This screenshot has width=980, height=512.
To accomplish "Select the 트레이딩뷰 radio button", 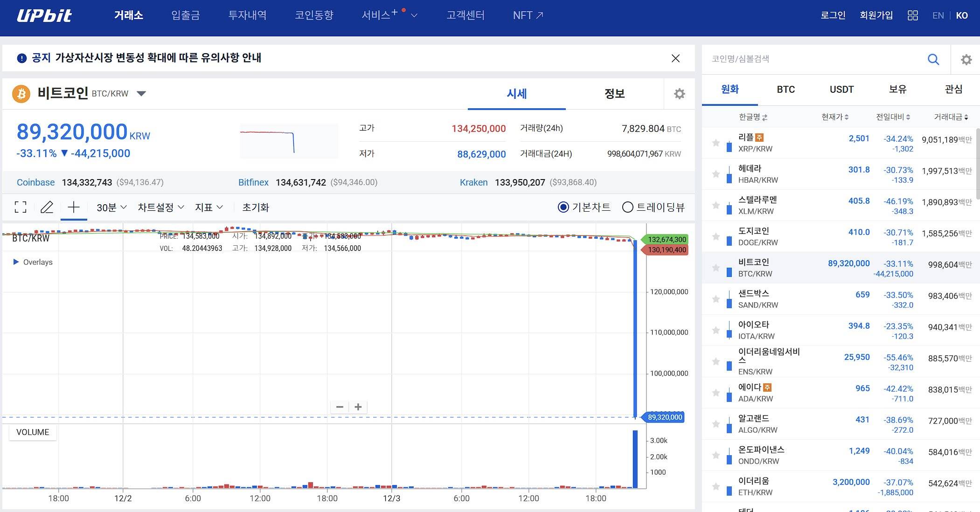I will (628, 207).
